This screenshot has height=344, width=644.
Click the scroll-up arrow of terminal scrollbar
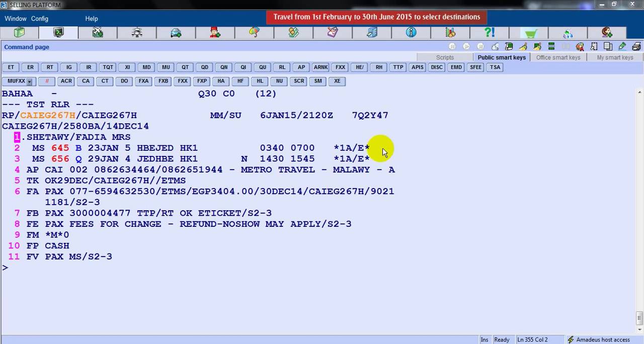point(639,93)
